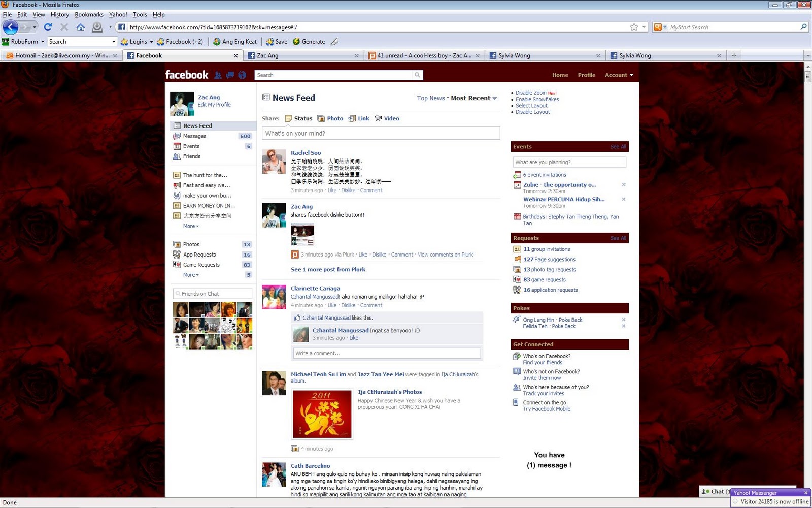Open the list all tabs dropdown
The height and width of the screenshot is (508, 812).
[807, 56]
